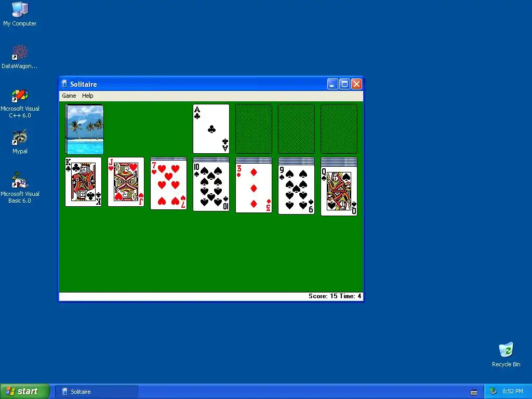This screenshot has width=532, height=399.
Task: Open the Windows Start menu
Action: point(24,392)
